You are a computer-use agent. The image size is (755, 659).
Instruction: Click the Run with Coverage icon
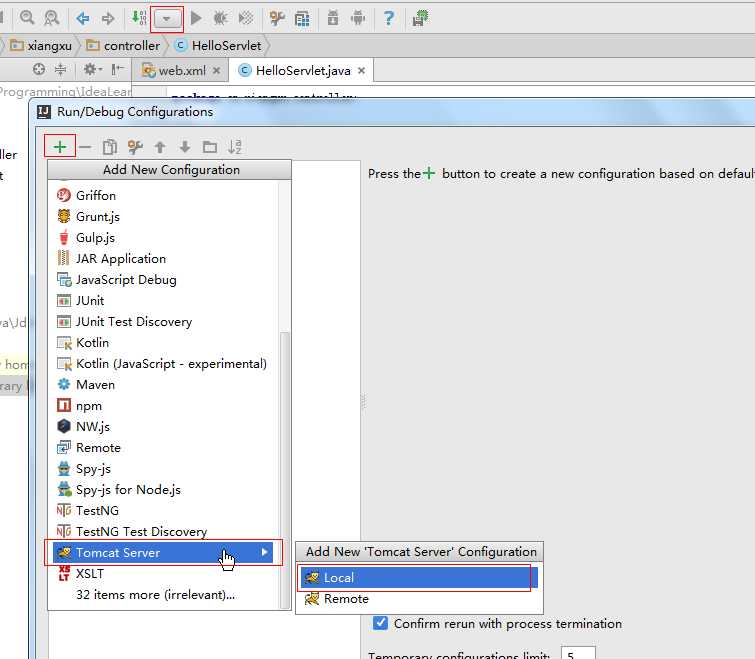click(246, 18)
